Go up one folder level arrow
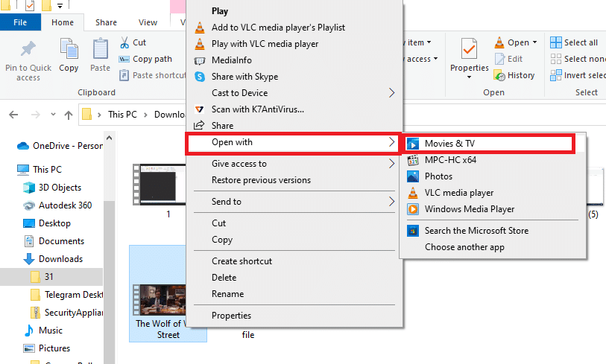 [x=69, y=115]
